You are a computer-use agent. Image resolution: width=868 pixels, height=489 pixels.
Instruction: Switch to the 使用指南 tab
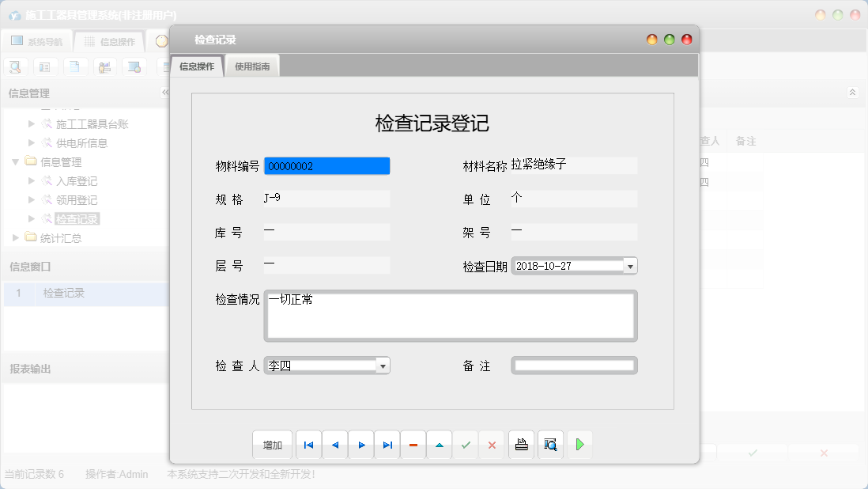254,66
